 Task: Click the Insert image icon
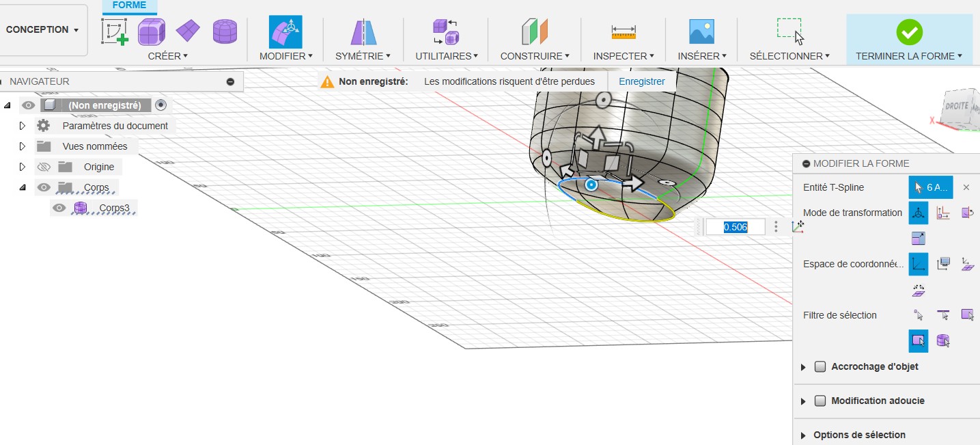click(x=701, y=31)
